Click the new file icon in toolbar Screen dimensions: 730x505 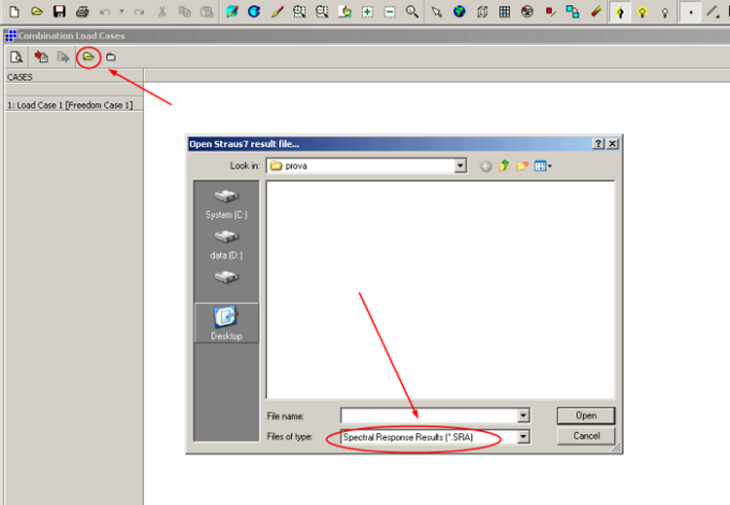[x=14, y=12]
